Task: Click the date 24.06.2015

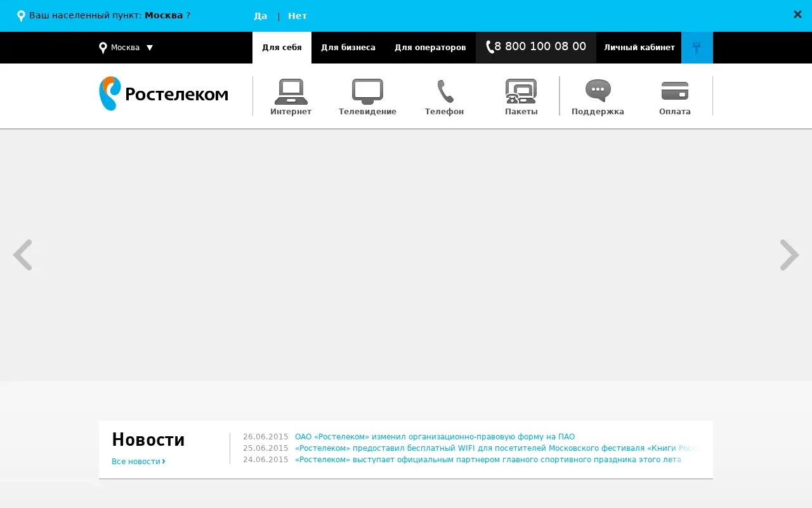Action: (x=266, y=460)
